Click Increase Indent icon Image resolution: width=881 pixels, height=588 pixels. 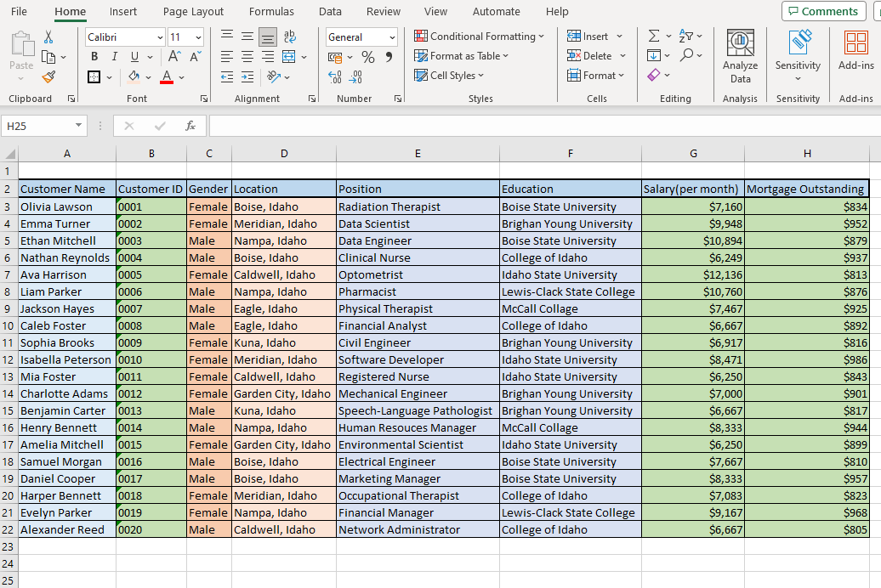(x=247, y=77)
